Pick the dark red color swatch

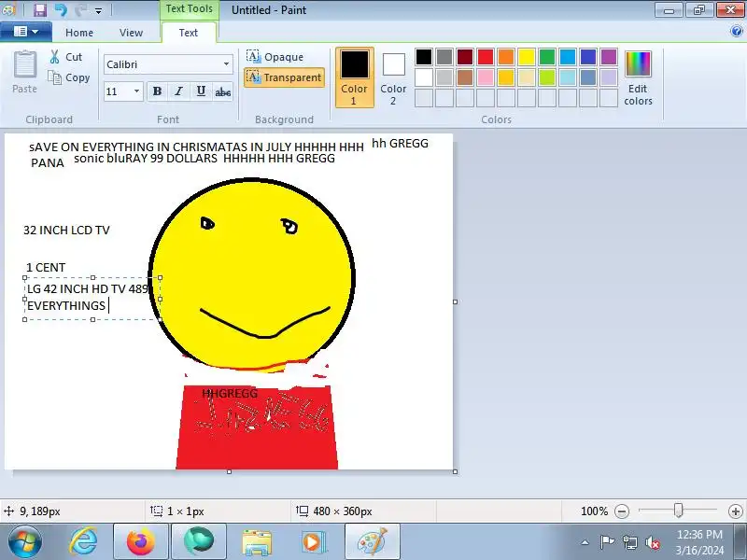pyautogui.click(x=465, y=57)
